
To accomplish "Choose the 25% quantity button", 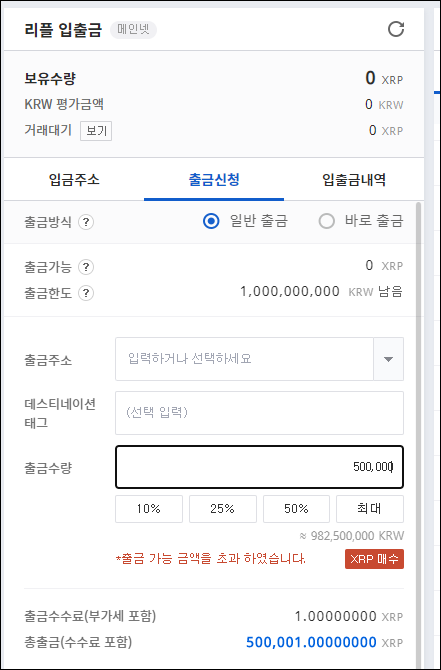I will (223, 509).
